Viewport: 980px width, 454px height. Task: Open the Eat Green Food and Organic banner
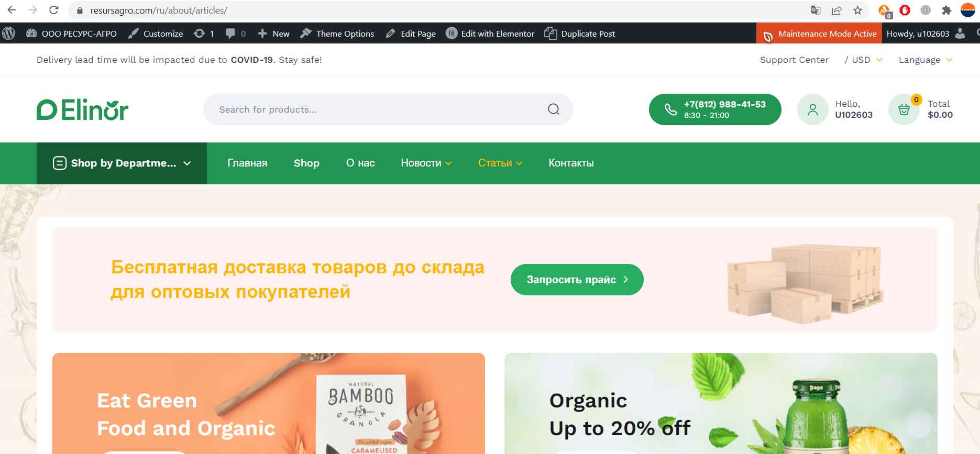(269, 403)
